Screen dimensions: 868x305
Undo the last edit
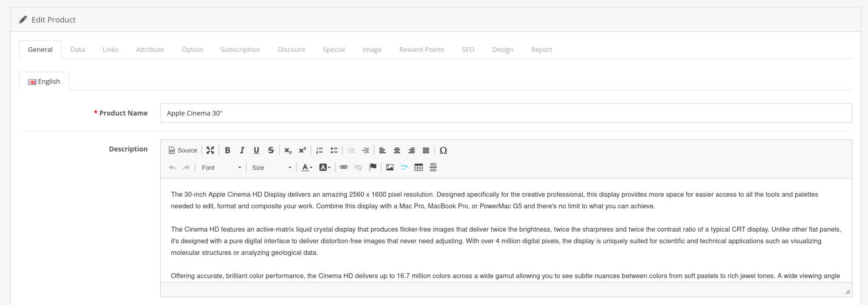[x=172, y=167]
